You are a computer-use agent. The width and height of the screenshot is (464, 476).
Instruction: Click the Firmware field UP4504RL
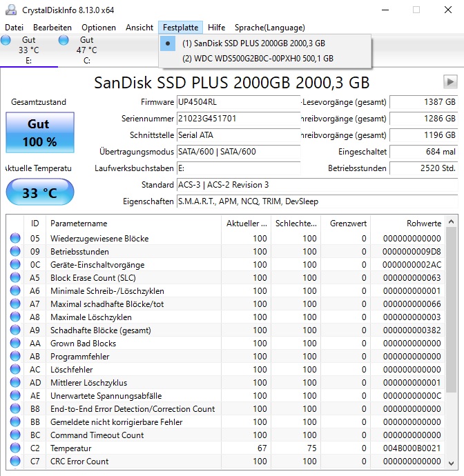click(x=238, y=102)
